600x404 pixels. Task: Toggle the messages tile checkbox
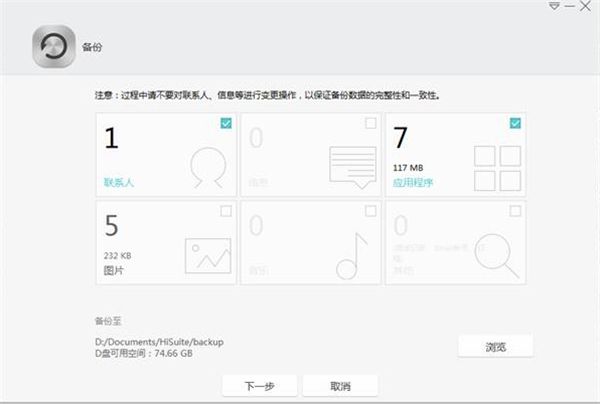coord(371,123)
